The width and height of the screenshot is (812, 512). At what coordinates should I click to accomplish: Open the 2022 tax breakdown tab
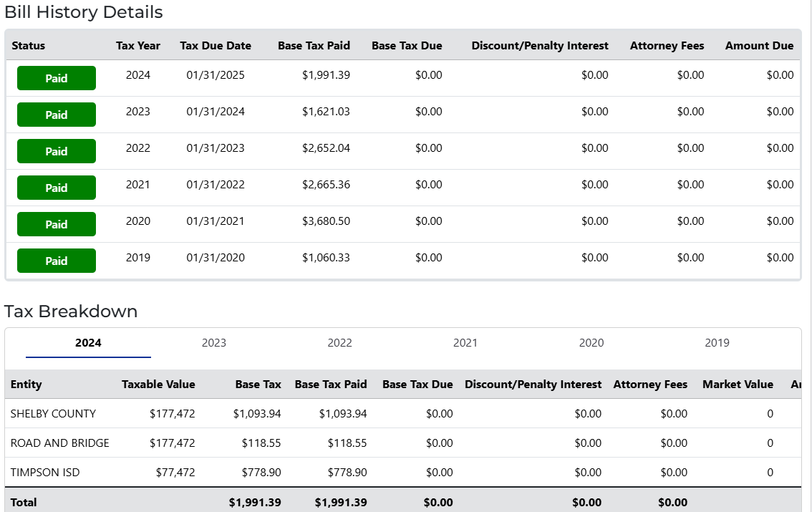tap(339, 342)
